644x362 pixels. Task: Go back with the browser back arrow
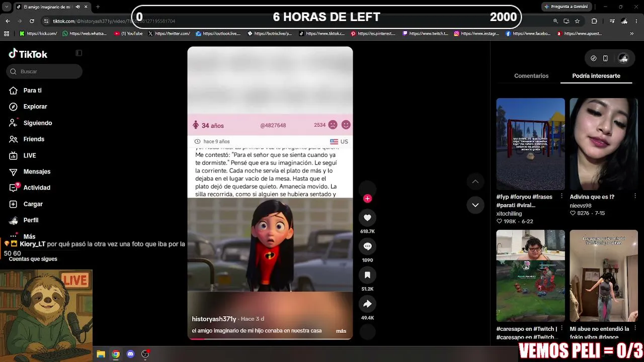coord(8,21)
